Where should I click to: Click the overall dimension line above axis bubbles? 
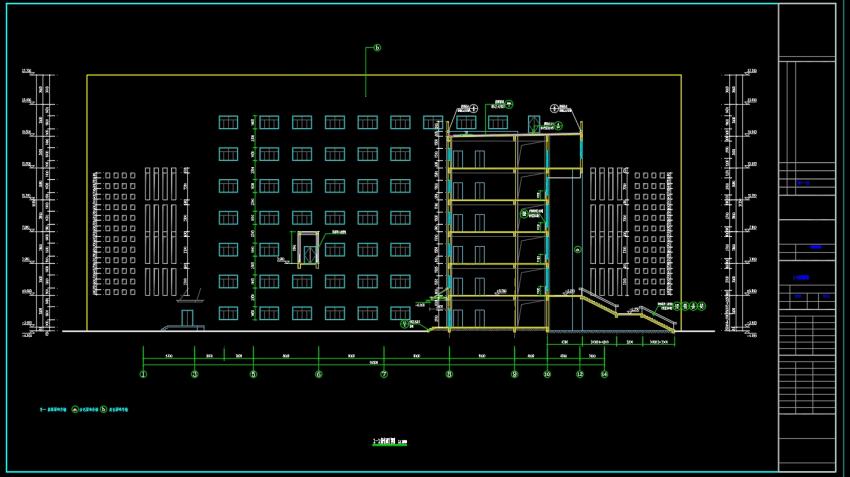374,364
